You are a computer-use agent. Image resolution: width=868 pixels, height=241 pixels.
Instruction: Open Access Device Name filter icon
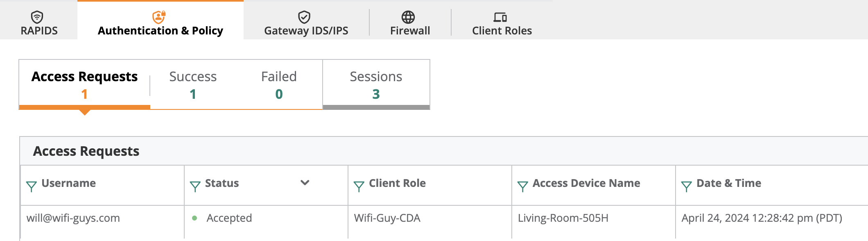[x=523, y=186]
